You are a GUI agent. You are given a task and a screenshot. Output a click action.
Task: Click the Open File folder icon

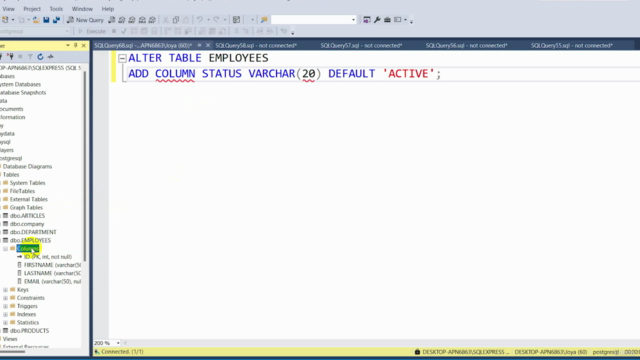[36, 20]
